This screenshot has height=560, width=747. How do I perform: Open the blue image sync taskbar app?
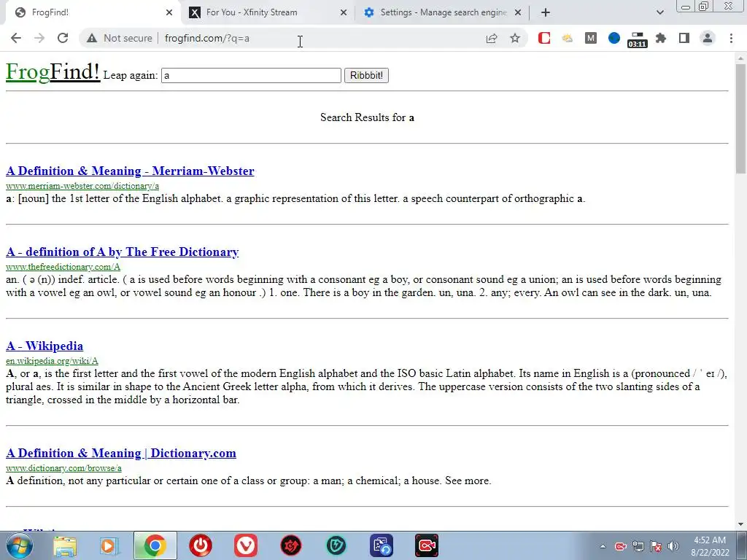[382, 545]
